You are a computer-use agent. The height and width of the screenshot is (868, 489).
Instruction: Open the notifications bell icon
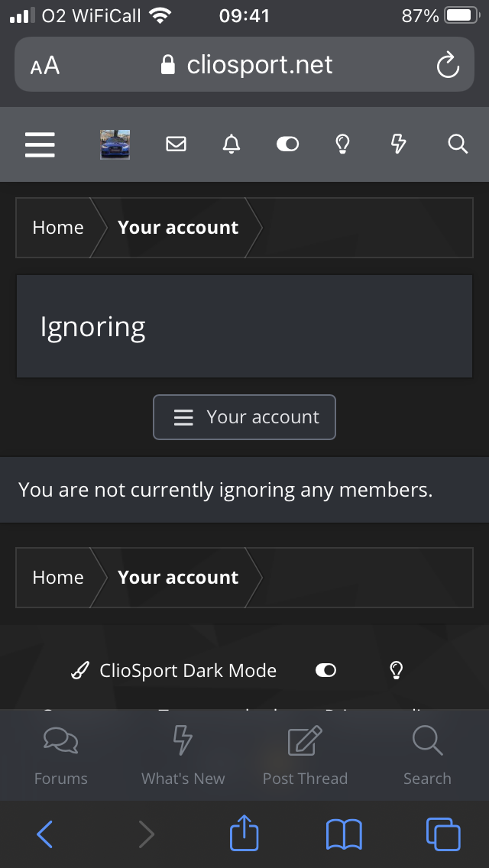point(232,144)
